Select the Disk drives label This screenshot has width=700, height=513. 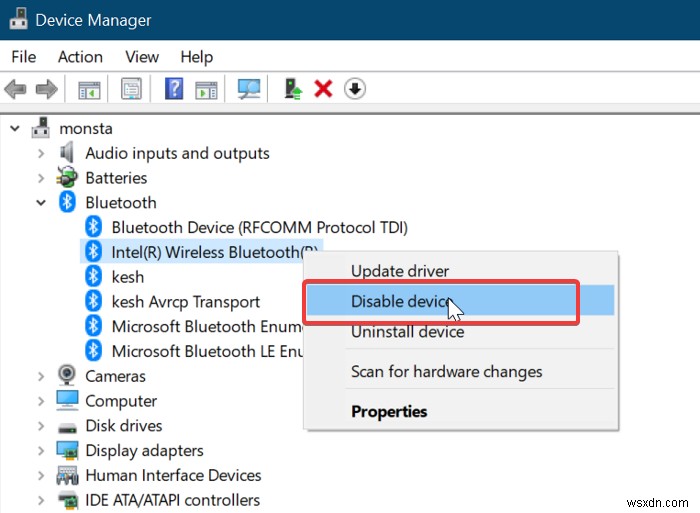pos(124,425)
